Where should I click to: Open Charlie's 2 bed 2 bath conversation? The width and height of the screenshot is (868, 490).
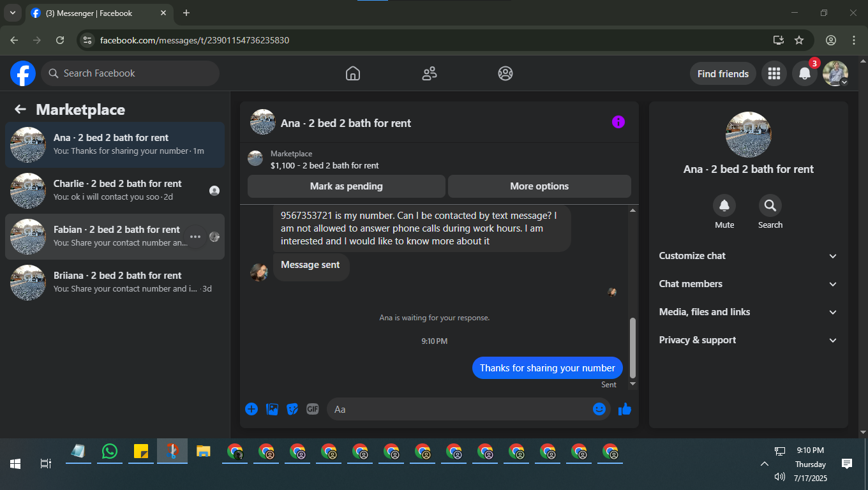pyautogui.click(x=115, y=191)
